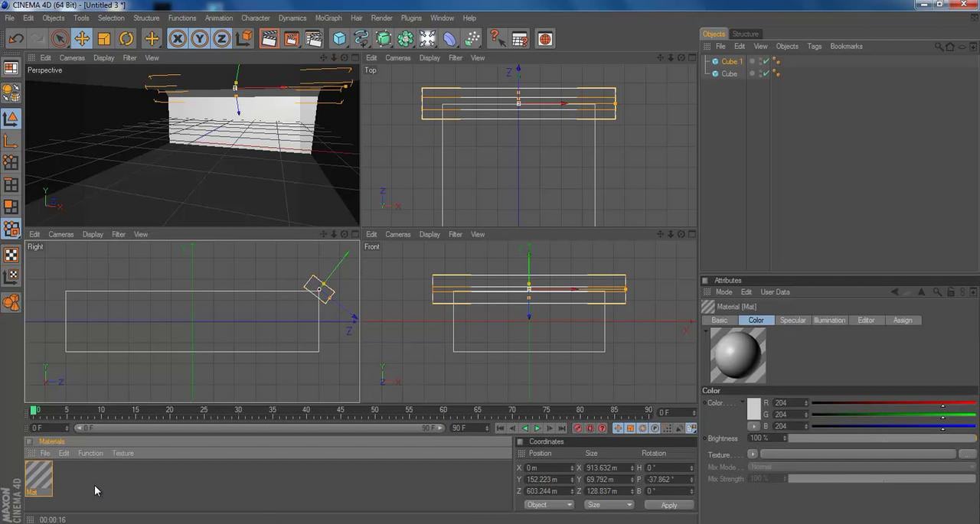This screenshot has height=524, width=980.
Task: Click the Brightness slider bar
Action: (x=882, y=438)
